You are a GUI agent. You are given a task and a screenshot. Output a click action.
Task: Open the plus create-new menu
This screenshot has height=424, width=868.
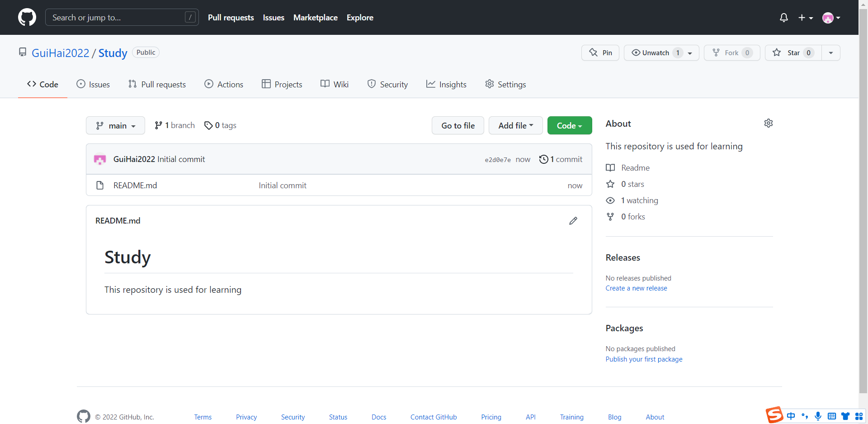coord(806,18)
